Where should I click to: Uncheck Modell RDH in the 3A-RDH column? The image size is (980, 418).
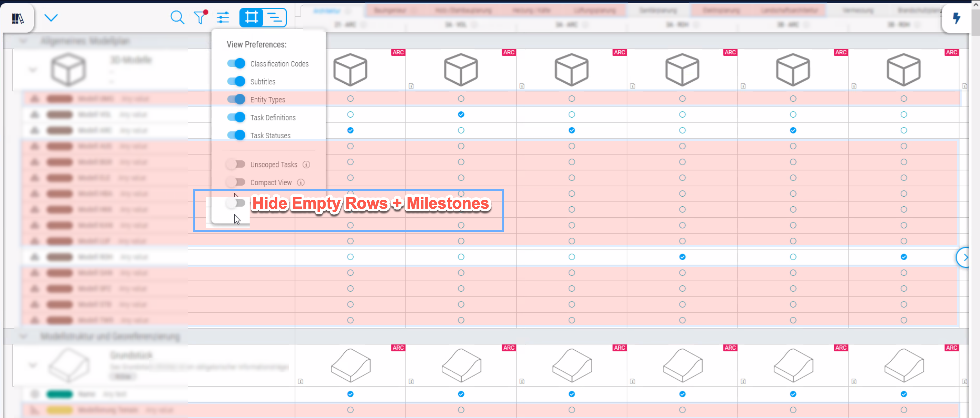[x=682, y=257]
